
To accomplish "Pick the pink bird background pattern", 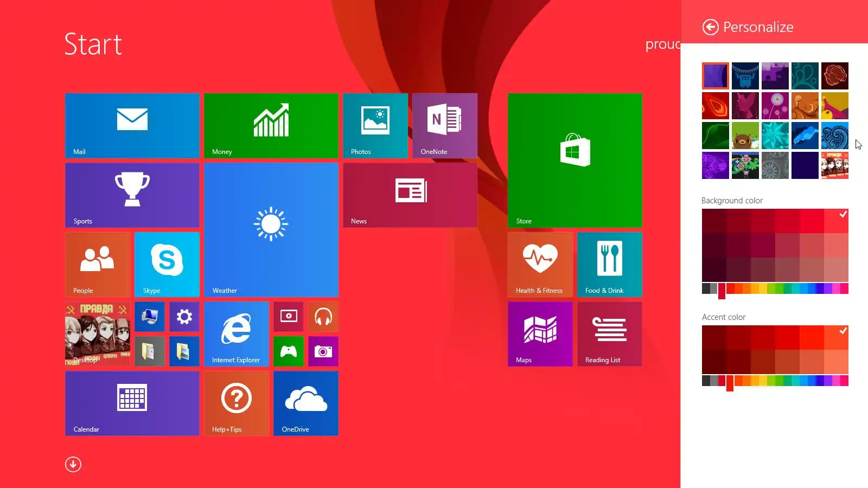I will [745, 106].
